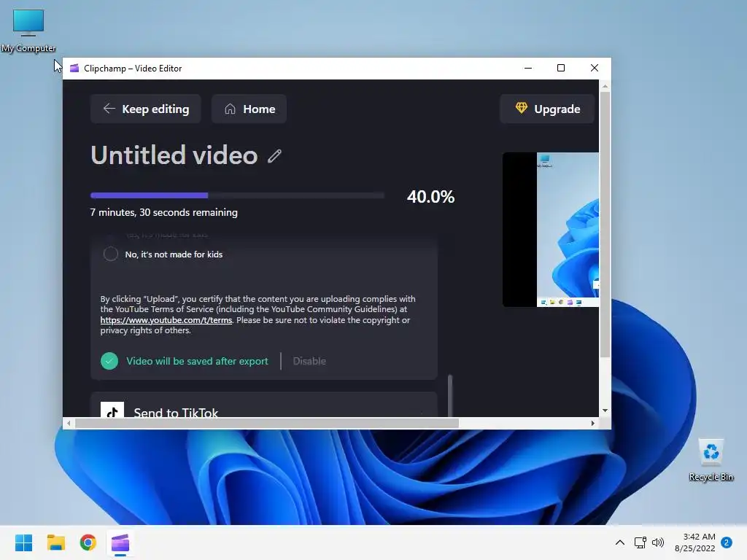Minimize the Clipchamp window
Screen dimensions: 747x560
click(x=528, y=68)
